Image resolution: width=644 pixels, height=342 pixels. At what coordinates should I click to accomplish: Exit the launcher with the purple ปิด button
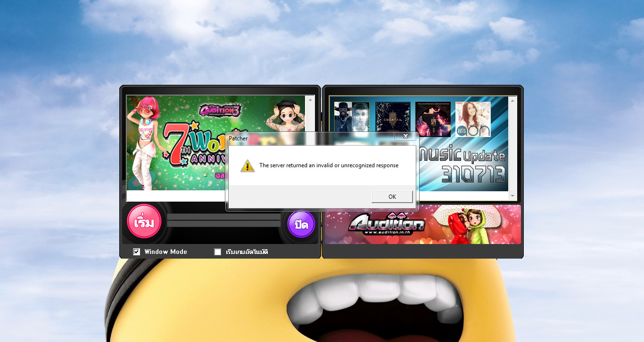coord(301,224)
